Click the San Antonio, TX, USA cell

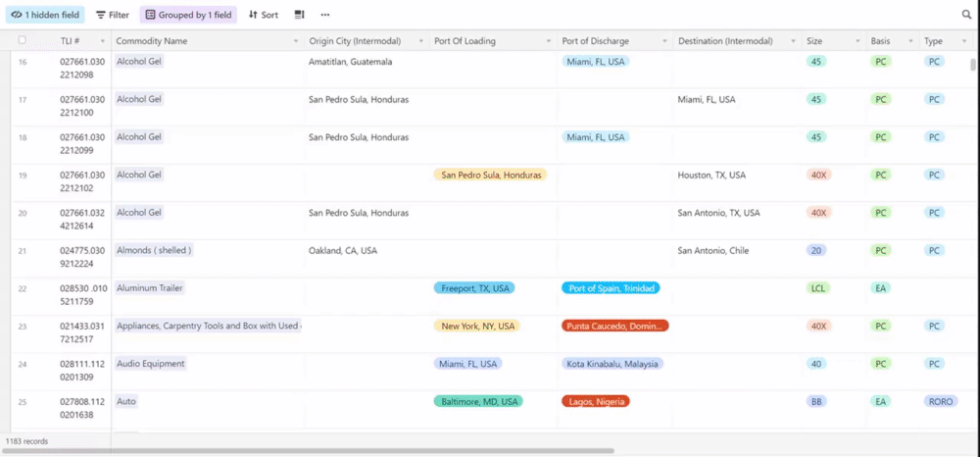tap(718, 213)
